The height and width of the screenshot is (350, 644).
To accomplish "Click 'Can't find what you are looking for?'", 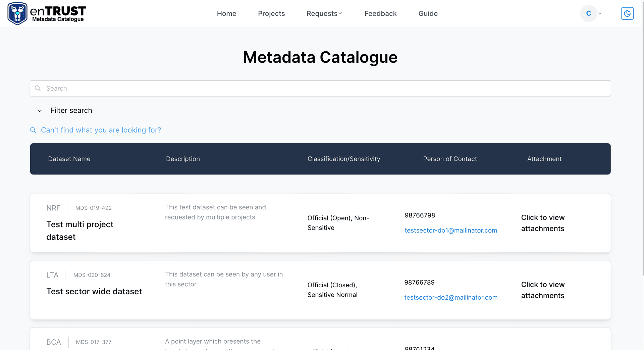I will click(x=101, y=130).
